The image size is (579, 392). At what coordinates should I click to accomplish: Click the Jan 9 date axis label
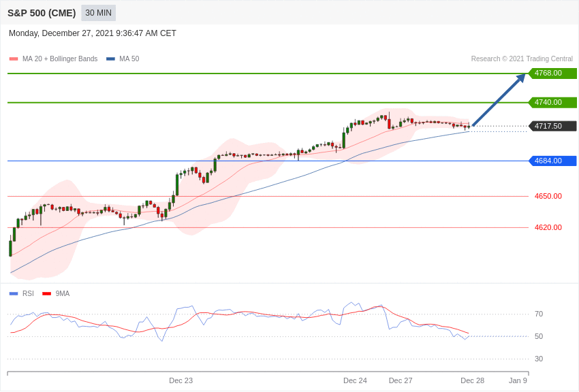[518, 380]
